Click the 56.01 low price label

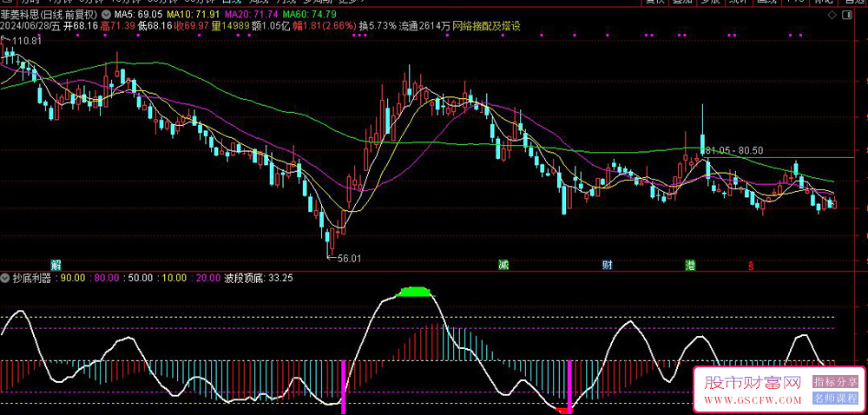point(348,257)
